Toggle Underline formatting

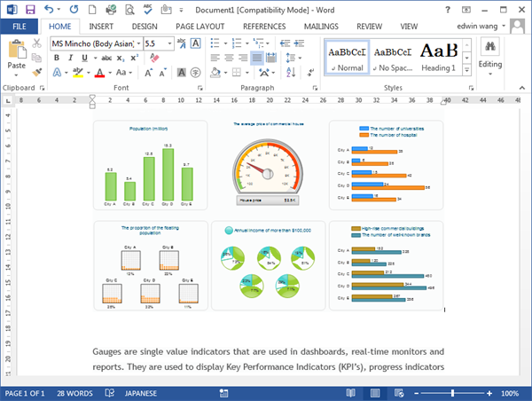pos(82,58)
